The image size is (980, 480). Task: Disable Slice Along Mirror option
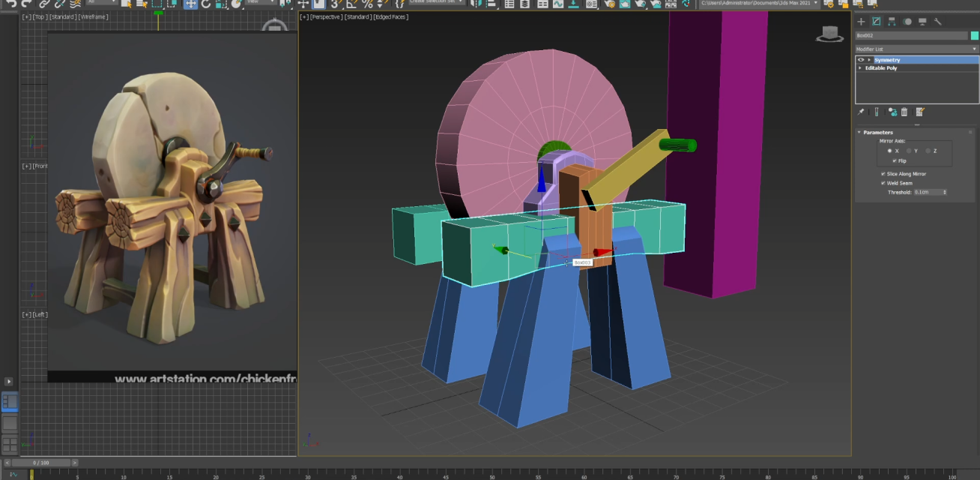coord(883,174)
